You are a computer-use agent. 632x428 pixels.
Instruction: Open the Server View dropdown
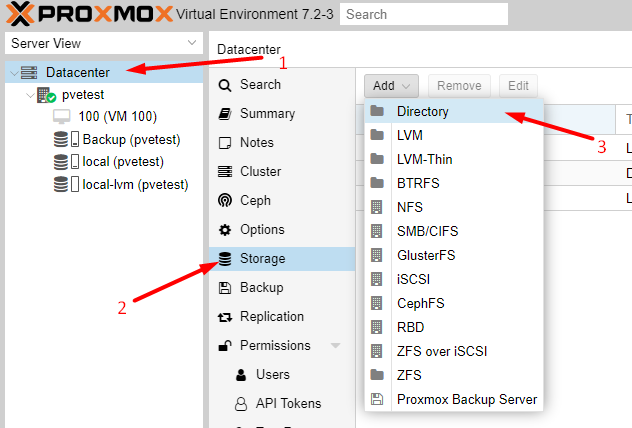[104, 43]
